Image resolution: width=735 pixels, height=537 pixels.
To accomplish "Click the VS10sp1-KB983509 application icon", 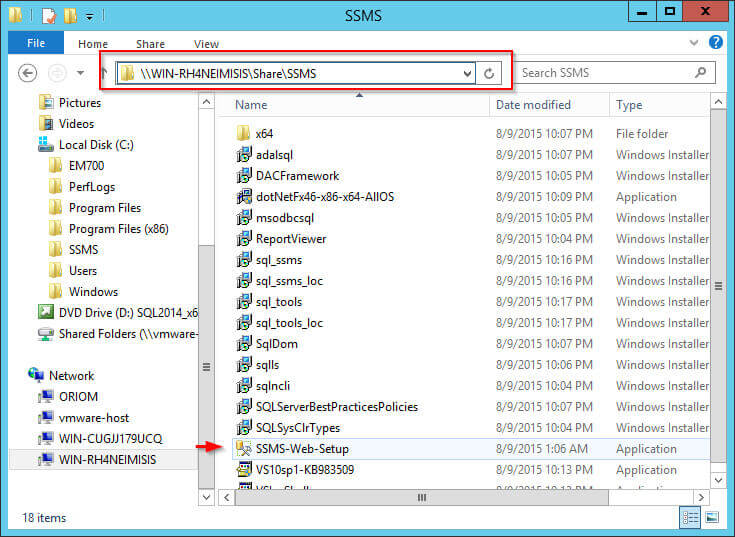I will (244, 470).
